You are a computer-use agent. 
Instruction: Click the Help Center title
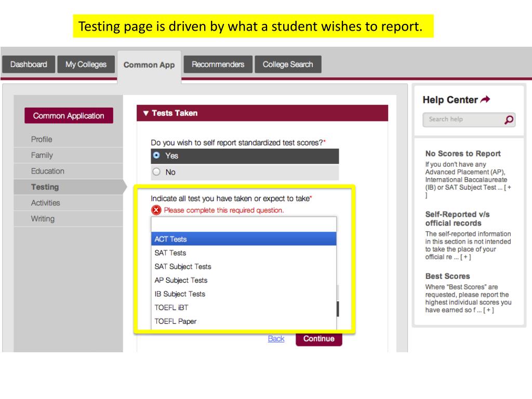click(450, 99)
